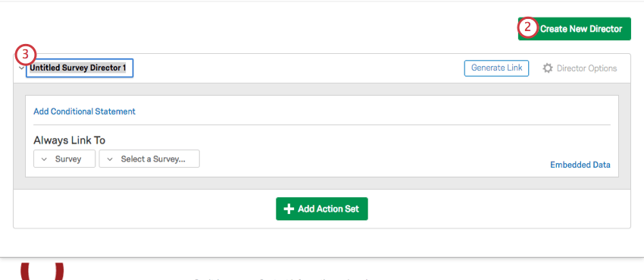Collapse the Untitled Survey Director 1 panel
Image resolution: width=644 pixels, height=280 pixels.
(x=21, y=68)
